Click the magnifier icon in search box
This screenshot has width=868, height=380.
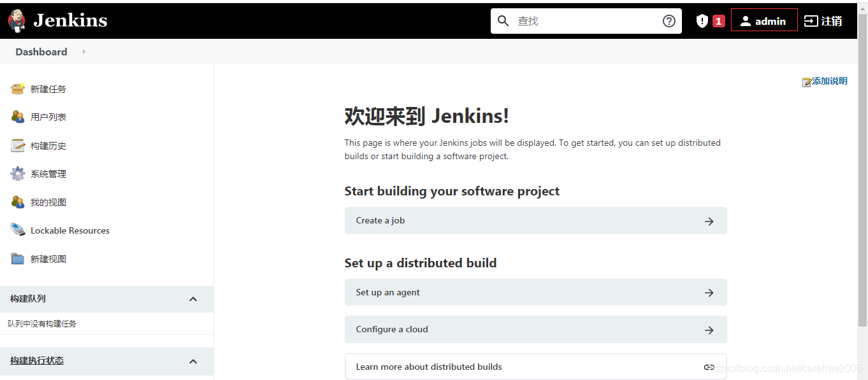(503, 21)
